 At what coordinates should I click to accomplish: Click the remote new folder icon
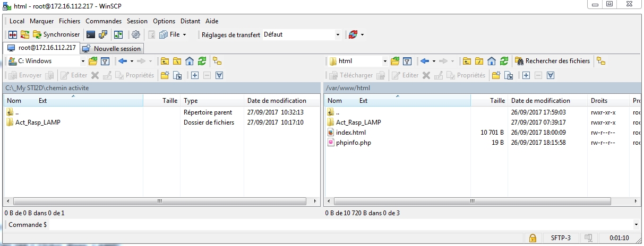click(x=496, y=75)
